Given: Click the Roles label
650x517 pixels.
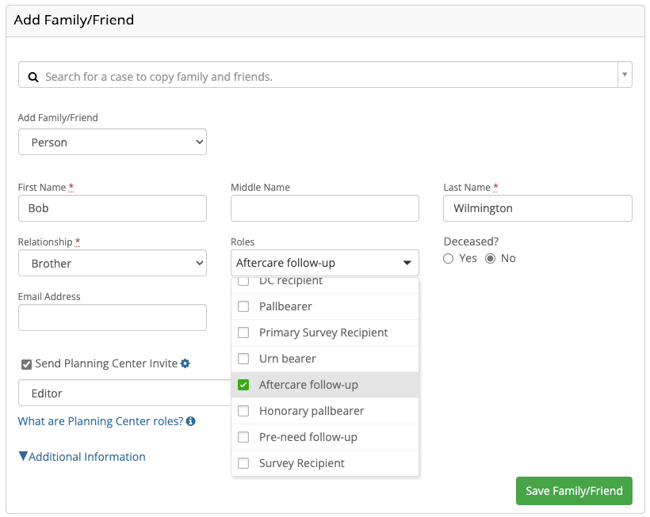Looking at the screenshot, I should point(243,242).
